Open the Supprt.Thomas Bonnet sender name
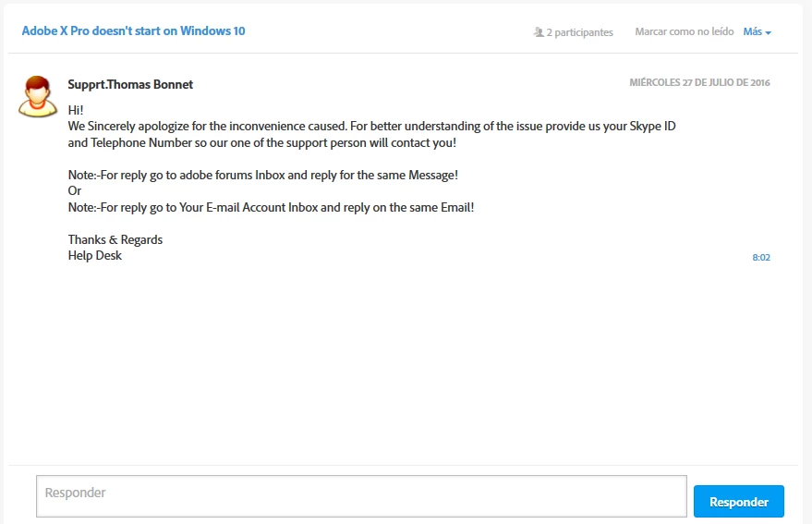Image resolution: width=812 pixels, height=524 pixels. click(x=130, y=84)
